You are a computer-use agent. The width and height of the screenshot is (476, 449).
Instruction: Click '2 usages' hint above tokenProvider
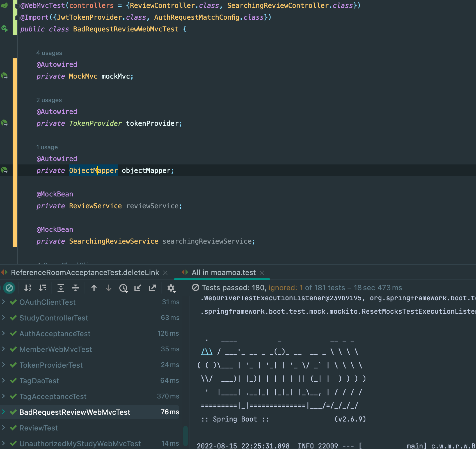(x=49, y=100)
